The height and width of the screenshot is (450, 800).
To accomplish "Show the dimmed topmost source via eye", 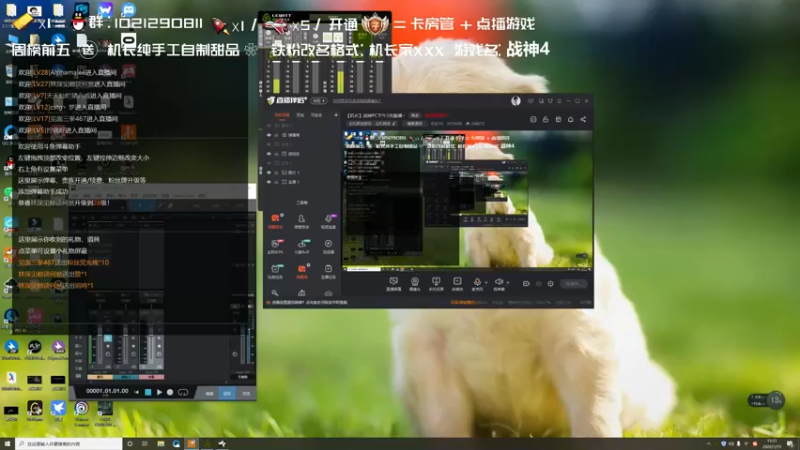I will coord(269,126).
